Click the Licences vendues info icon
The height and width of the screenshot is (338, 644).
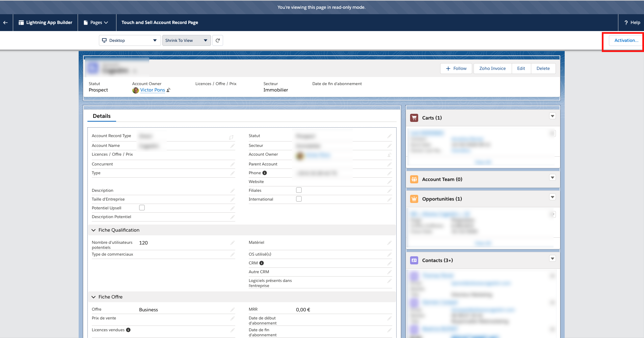[x=128, y=330]
